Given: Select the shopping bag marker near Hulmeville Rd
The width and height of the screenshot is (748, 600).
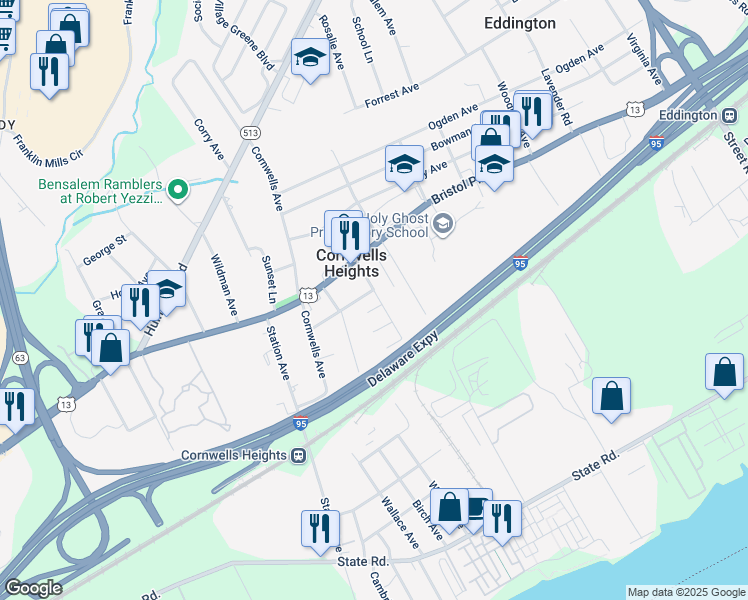Looking at the screenshot, I should coord(111,351).
